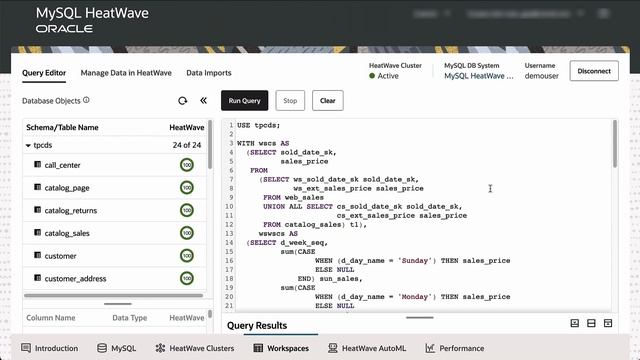Open the MySQL section
This screenshot has height=360, width=640.
coord(116,348)
